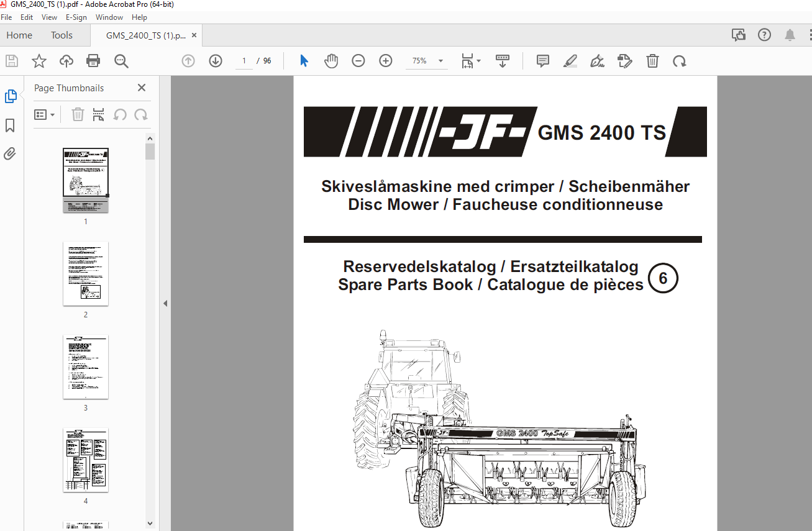Open the View menu
Viewport: 812px width, 531px height.
[50, 17]
